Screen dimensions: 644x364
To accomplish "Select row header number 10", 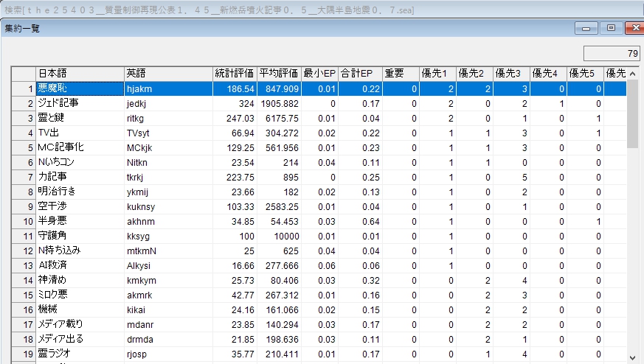I will pyautogui.click(x=24, y=221).
